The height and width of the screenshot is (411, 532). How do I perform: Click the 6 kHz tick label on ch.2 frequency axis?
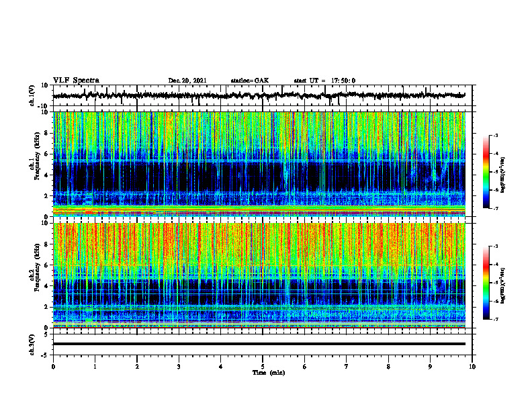(46, 265)
